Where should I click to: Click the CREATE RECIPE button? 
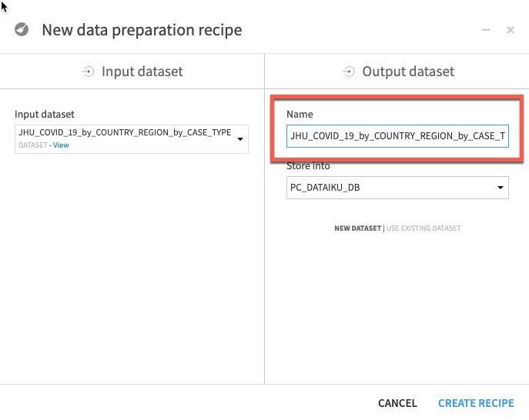tap(476, 403)
